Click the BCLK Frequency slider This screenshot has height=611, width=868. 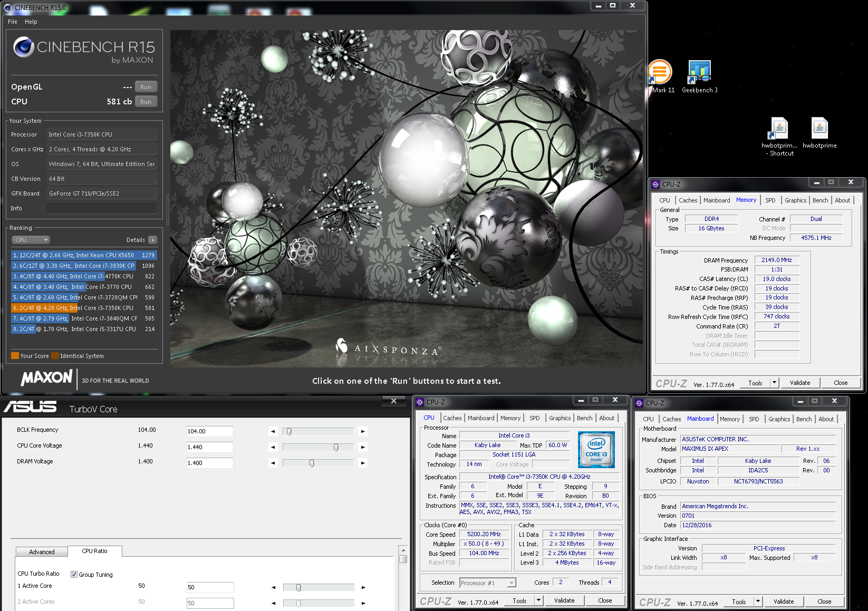[318, 431]
